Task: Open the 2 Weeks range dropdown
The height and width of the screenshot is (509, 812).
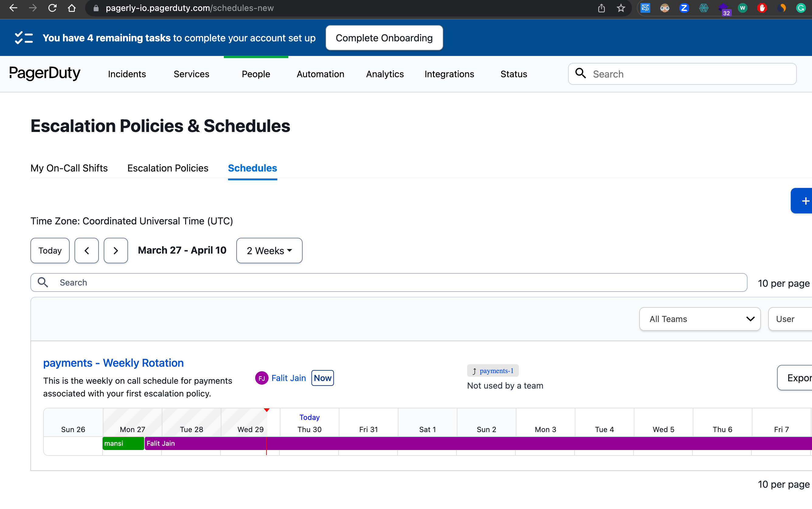Action: click(269, 251)
